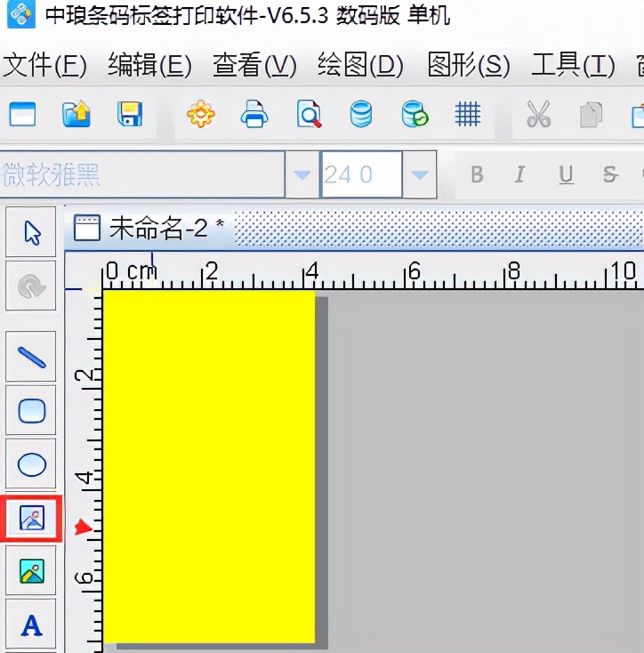The width and height of the screenshot is (644, 653).
Task: Open the 编辑(E) menu
Action: pos(149,65)
